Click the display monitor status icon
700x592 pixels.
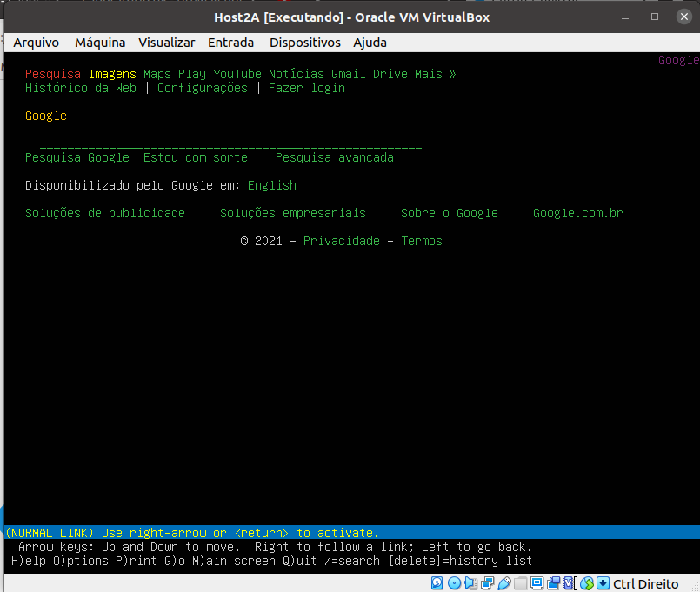coord(537,583)
